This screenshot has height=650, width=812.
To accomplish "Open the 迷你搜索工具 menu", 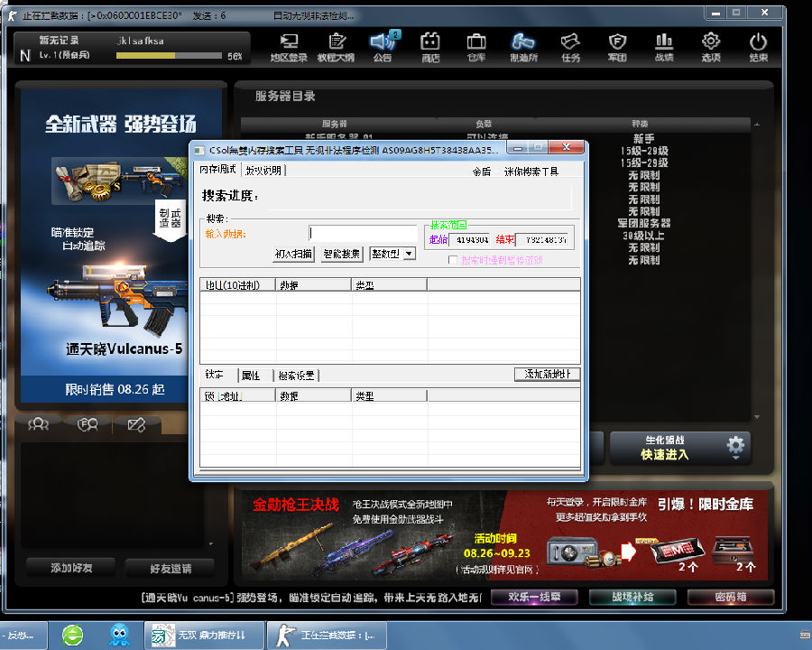I will (531, 172).
